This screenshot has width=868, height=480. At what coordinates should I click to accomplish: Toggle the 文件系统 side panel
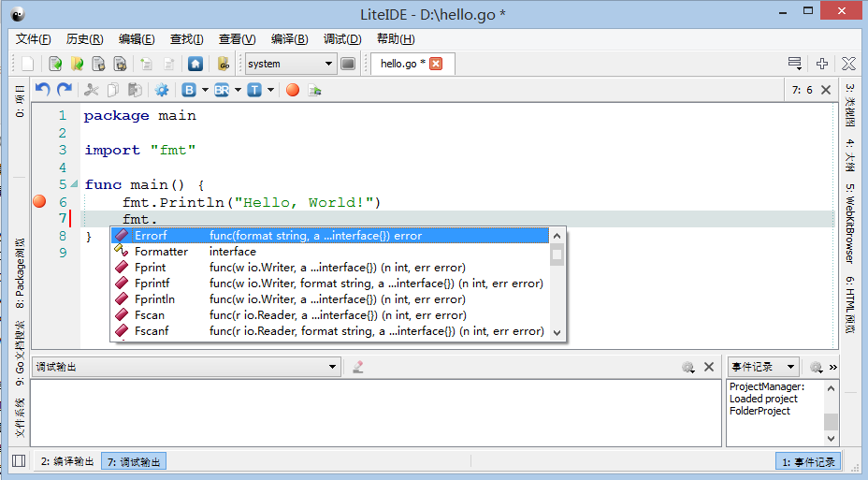(20, 417)
